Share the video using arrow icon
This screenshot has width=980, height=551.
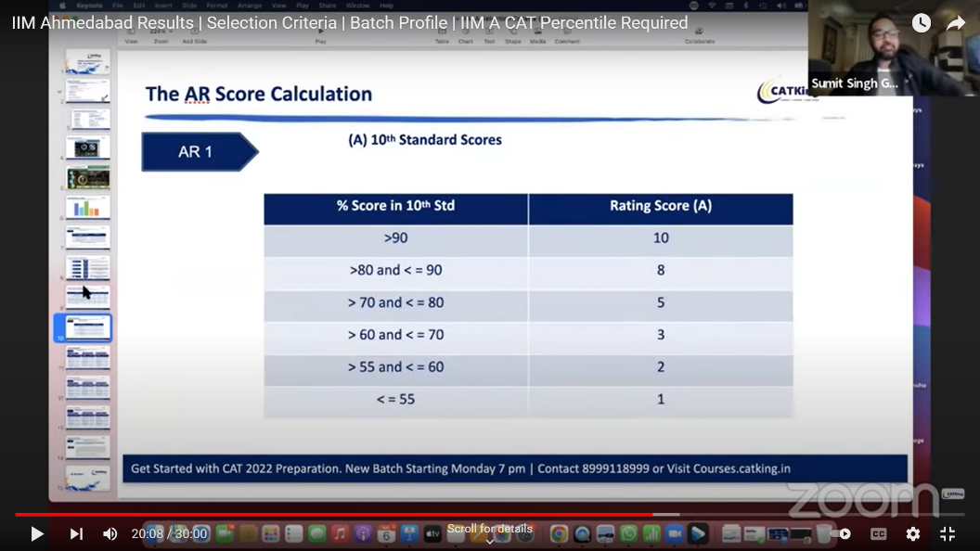click(956, 23)
